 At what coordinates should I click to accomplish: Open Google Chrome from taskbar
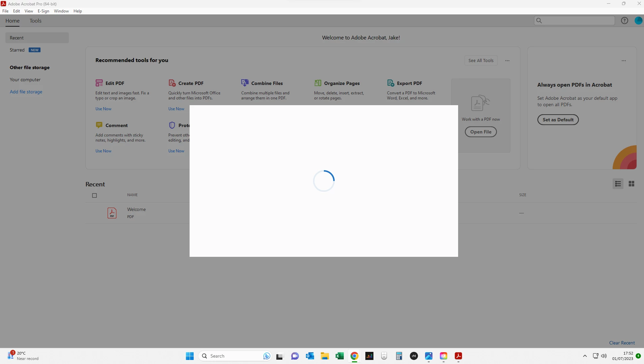(354, 356)
